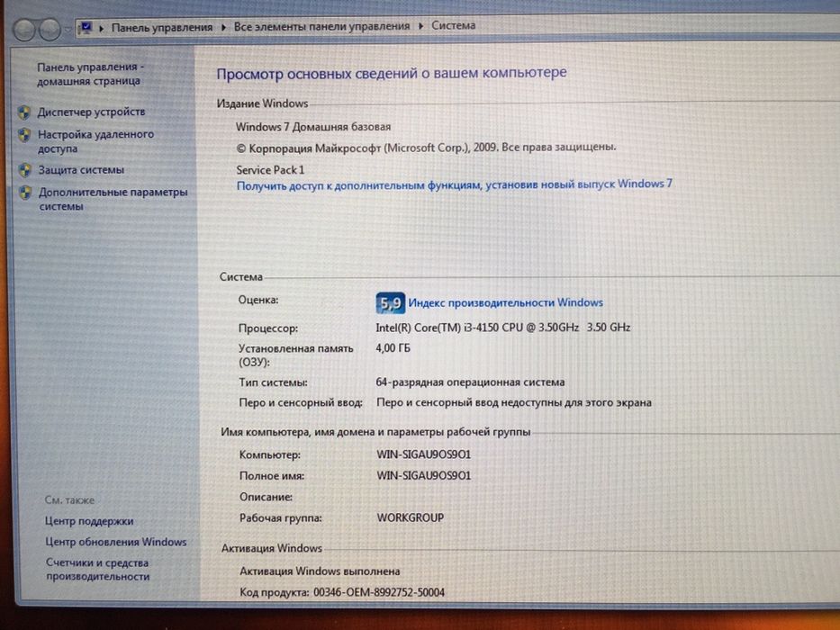Click the Процессор: label
The height and width of the screenshot is (630, 840).
pos(268,328)
